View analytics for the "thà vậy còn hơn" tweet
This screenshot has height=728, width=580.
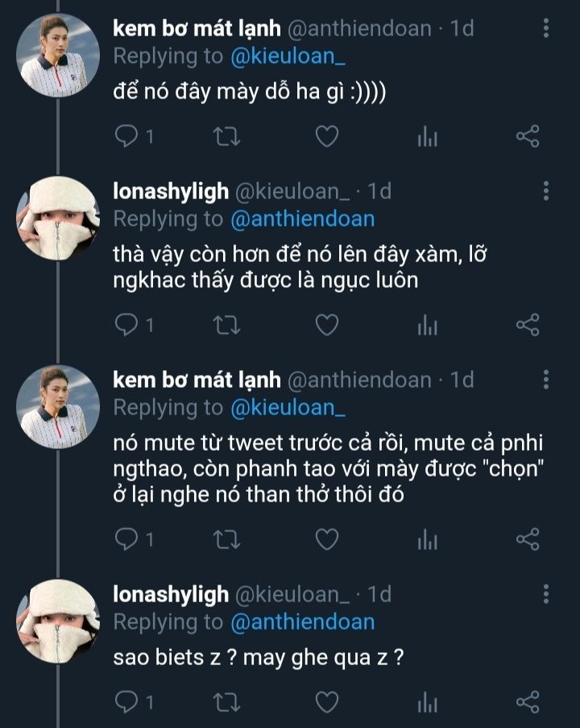coord(426,326)
